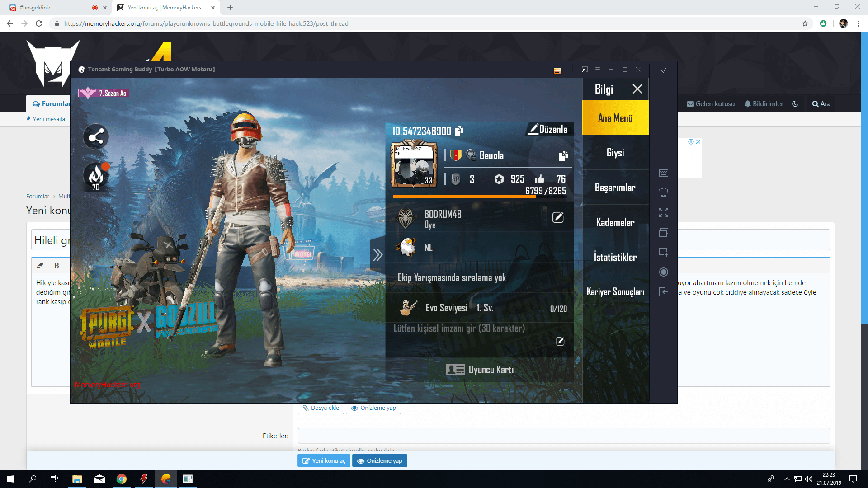Open File Explorer from the taskbar
Viewport: 868px width, 488px height.
coord(77,479)
